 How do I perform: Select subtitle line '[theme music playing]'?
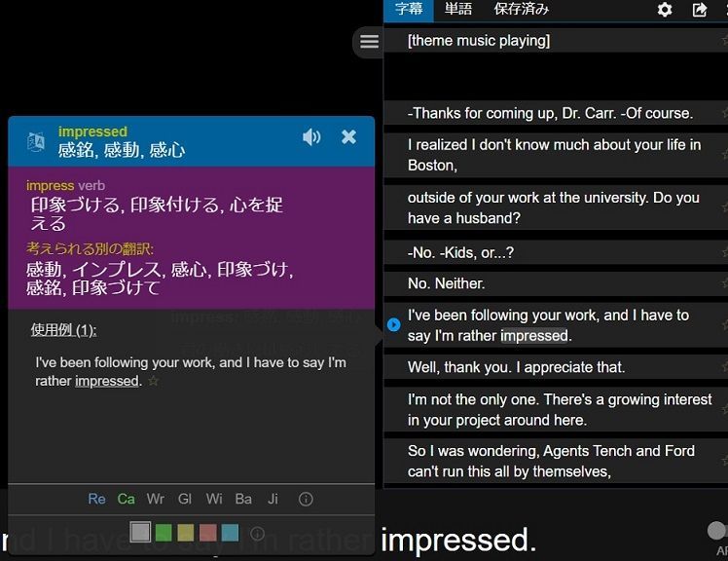click(x=556, y=41)
